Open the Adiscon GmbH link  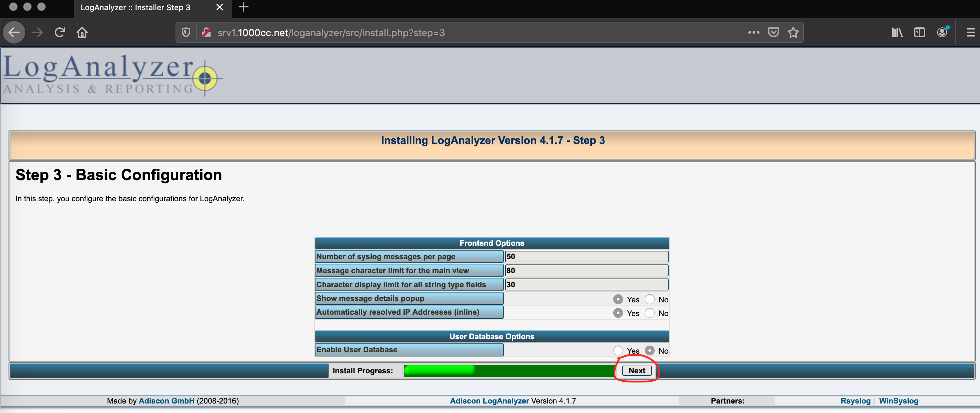tap(166, 400)
